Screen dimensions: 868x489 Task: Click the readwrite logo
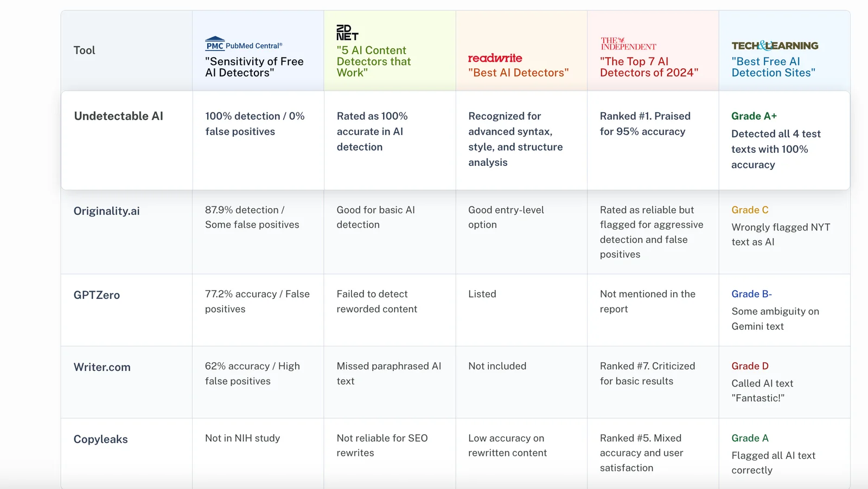coord(495,58)
